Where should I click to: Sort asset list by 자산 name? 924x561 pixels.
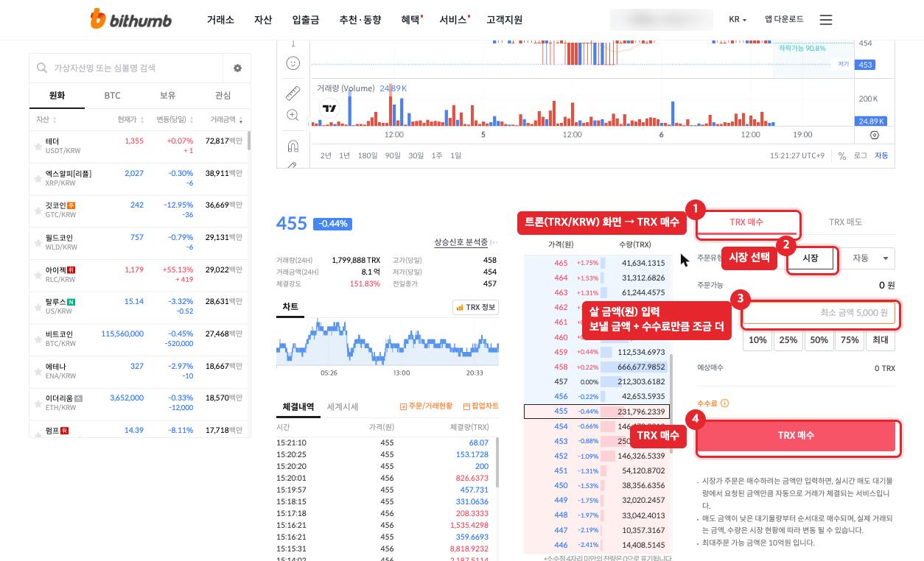(46, 119)
